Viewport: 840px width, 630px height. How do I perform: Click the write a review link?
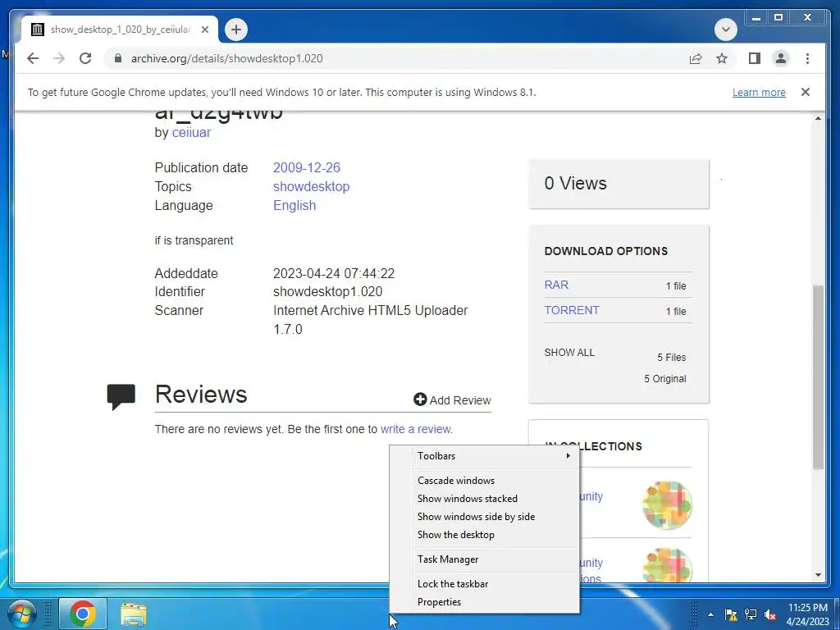[415, 429]
